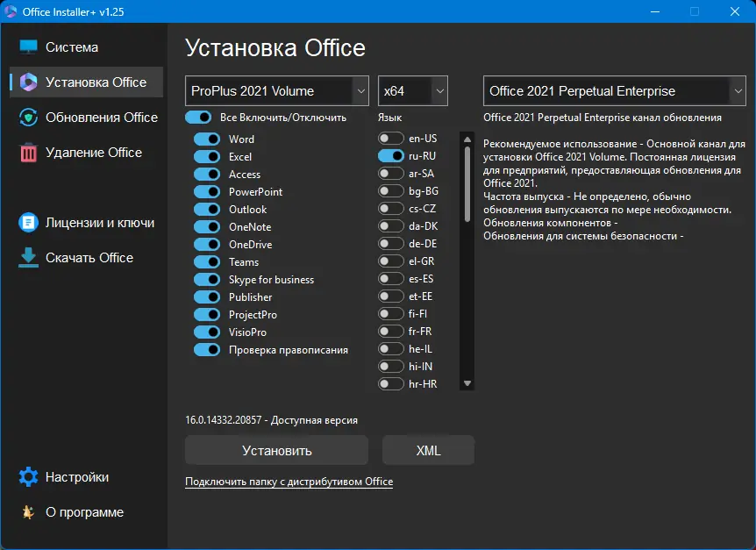Turn off the Teams toggle
Viewport: 756px width, 550px height.
coord(206,262)
